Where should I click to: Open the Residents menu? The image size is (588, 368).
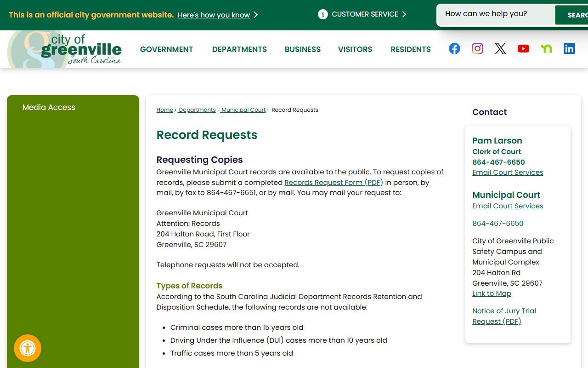411,49
